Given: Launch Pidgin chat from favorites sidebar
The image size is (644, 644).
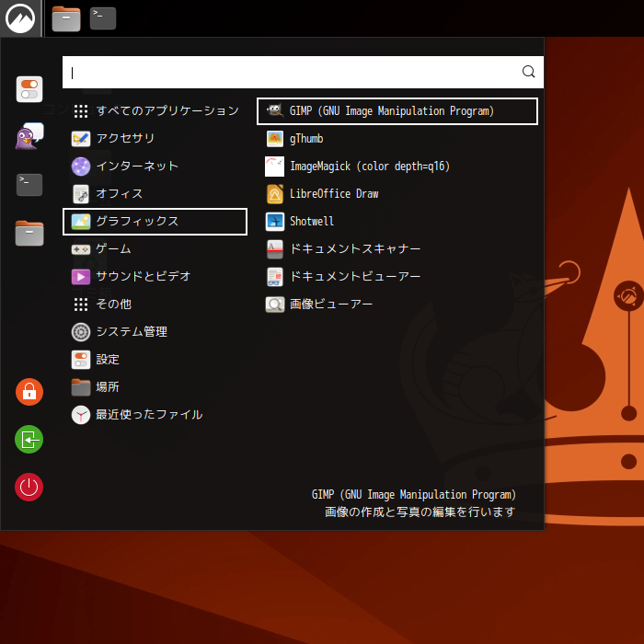Looking at the screenshot, I should click(29, 136).
